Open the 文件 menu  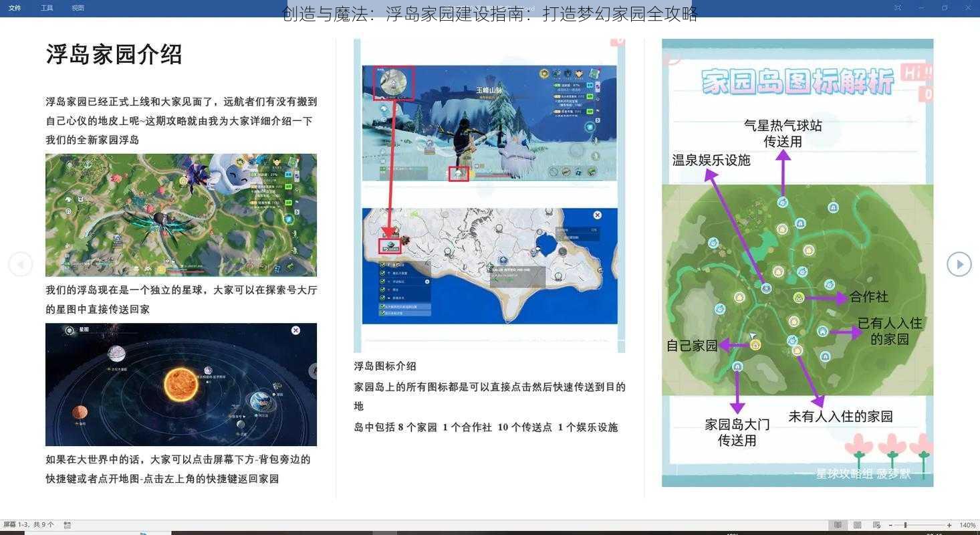[15, 8]
